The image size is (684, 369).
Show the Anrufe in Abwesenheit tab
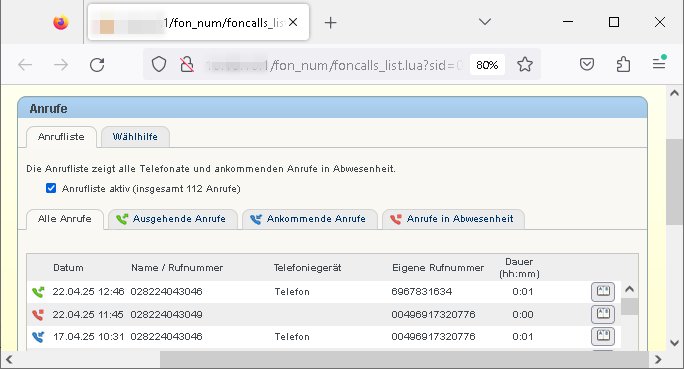[453, 219]
